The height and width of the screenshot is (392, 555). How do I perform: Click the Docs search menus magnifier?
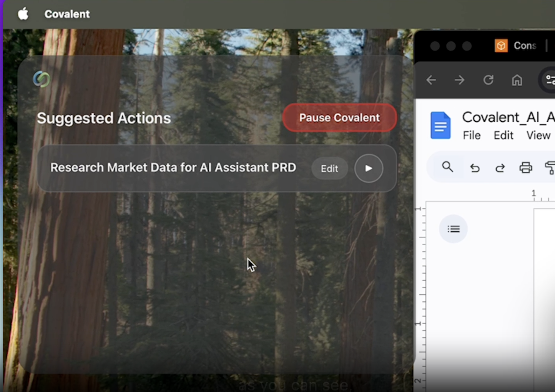tap(447, 167)
